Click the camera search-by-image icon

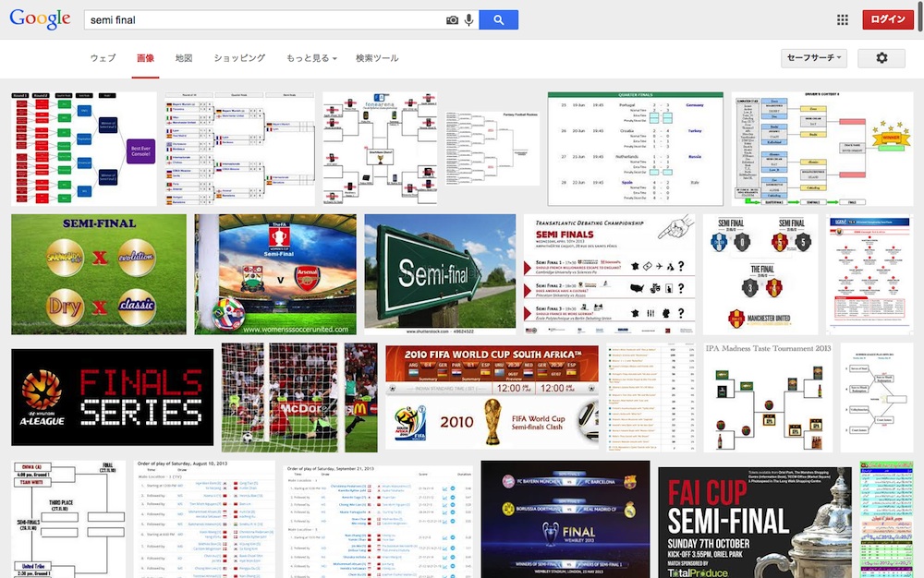[x=452, y=20]
